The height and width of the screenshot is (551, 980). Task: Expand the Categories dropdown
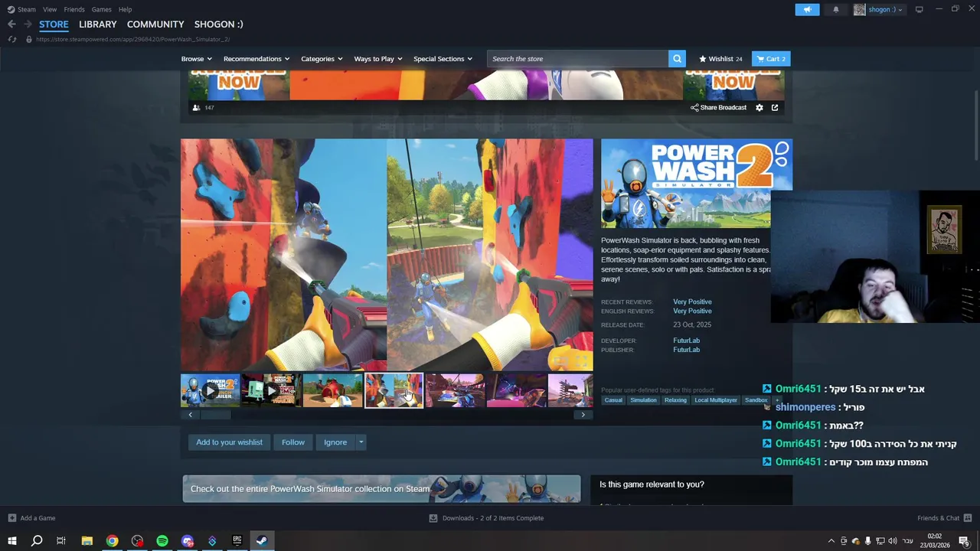[x=322, y=59]
